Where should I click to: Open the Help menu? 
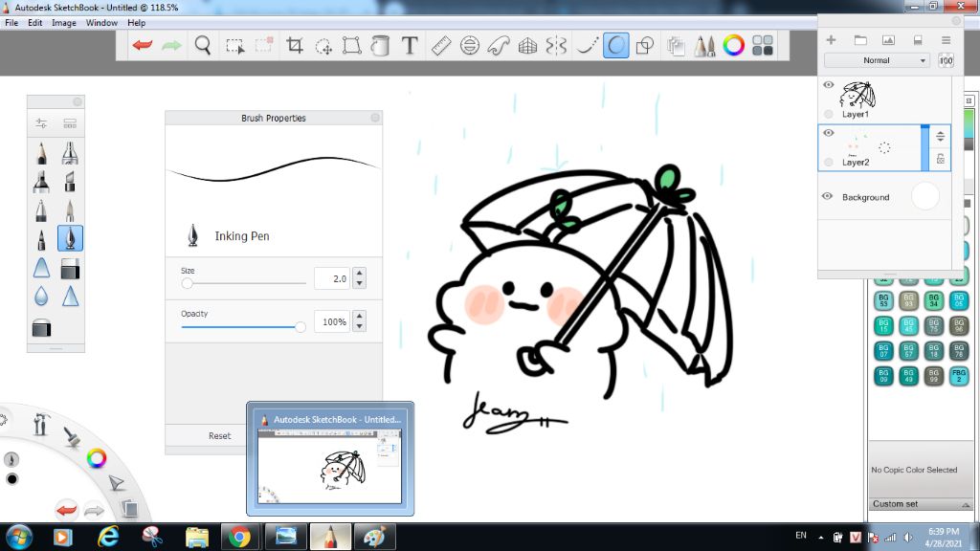click(x=136, y=23)
